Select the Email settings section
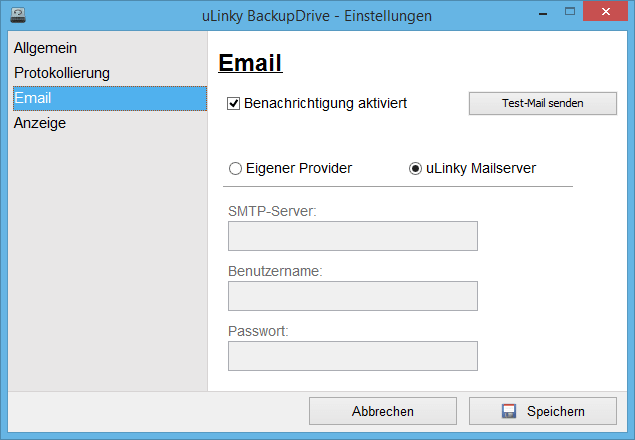 (x=110, y=98)
